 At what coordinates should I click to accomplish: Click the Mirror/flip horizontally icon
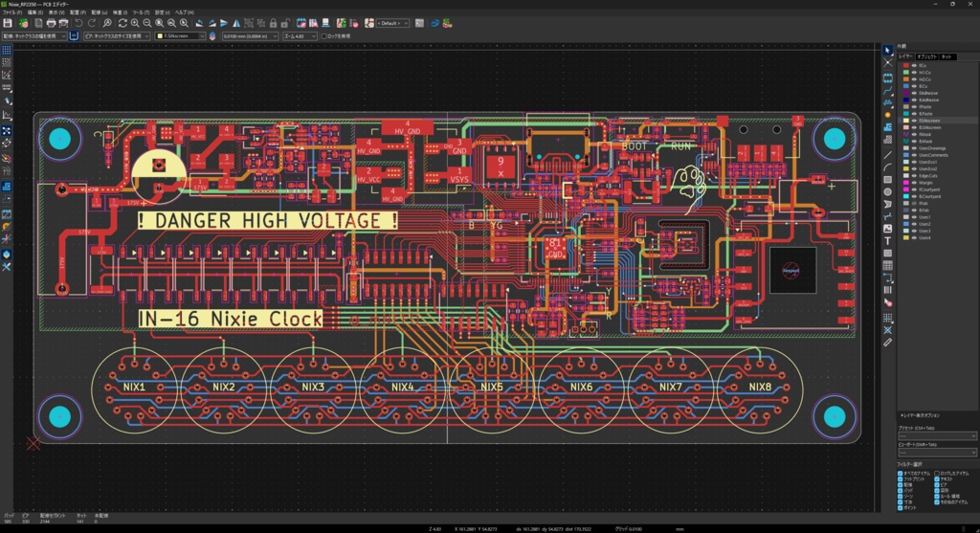236,23
